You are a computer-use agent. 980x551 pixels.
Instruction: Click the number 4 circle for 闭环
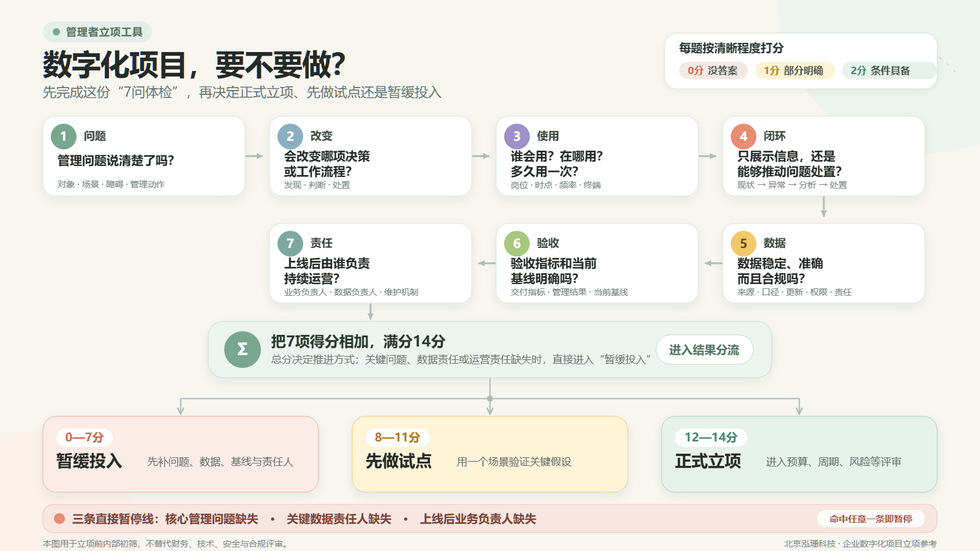(x=744, y=137)
